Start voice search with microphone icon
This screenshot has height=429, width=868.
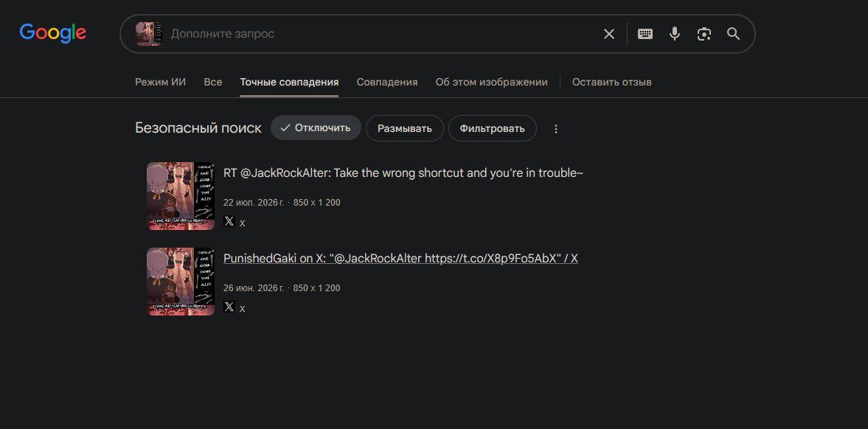[x=674, y=34]
